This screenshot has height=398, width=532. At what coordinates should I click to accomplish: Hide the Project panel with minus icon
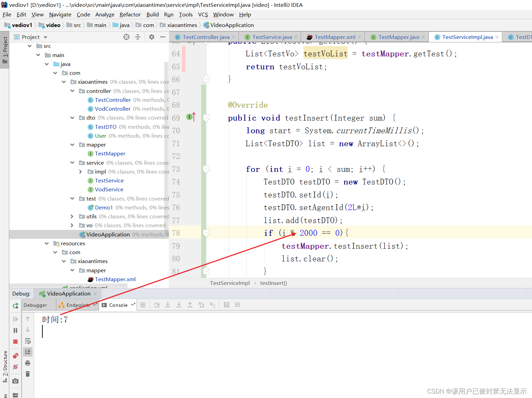pyautogui.click(x=163, y=37)
